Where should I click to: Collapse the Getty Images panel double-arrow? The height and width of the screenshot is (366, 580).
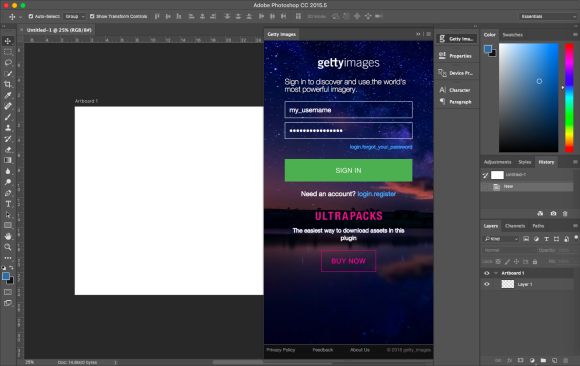[418, 34]
